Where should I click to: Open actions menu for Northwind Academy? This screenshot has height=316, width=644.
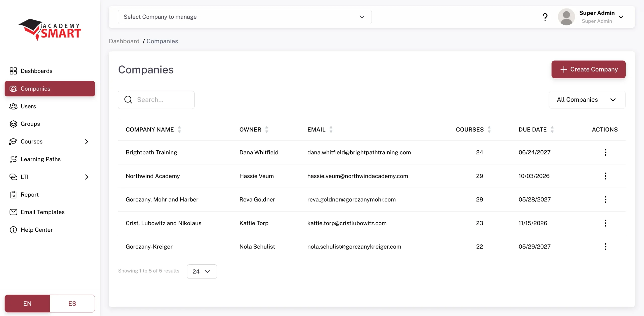click(x=605, y=176)
